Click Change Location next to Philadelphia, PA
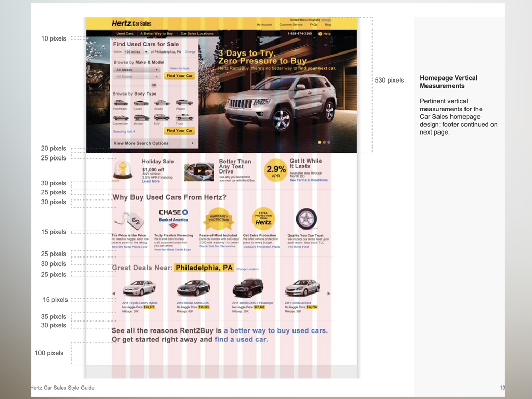Image resolution: width=532 pixels, height=399 pixels. tap(247, 269)
